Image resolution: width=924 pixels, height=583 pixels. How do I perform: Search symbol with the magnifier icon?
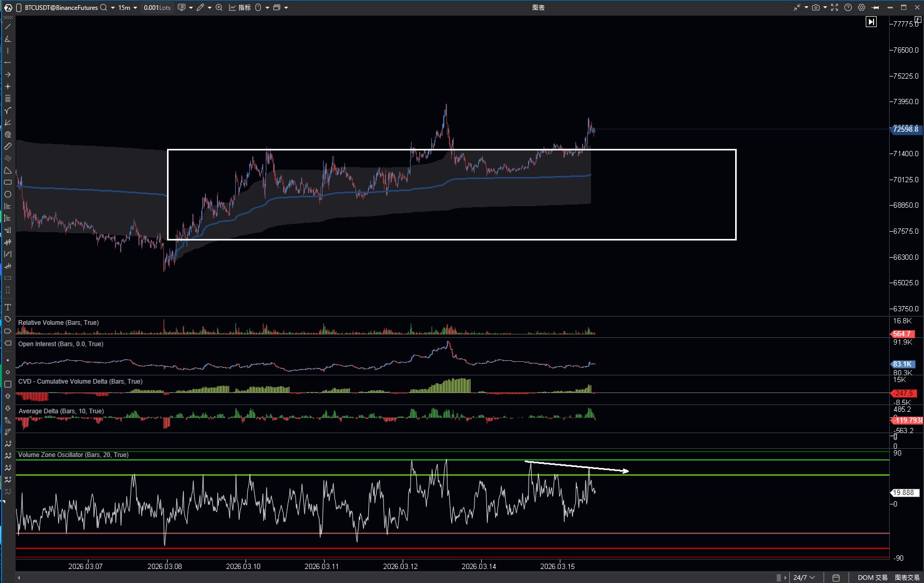coord(104,7)
